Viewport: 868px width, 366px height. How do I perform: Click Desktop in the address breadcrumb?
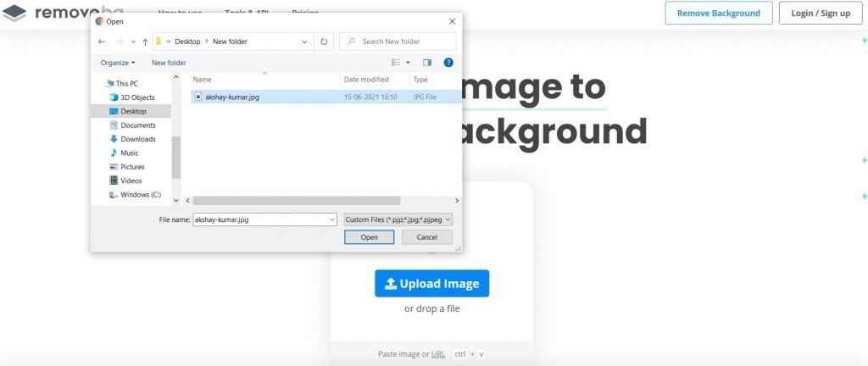[187, 42]
